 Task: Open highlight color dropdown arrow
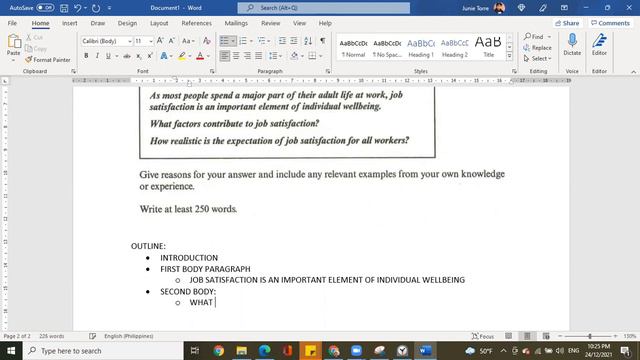tap(190, 56)
